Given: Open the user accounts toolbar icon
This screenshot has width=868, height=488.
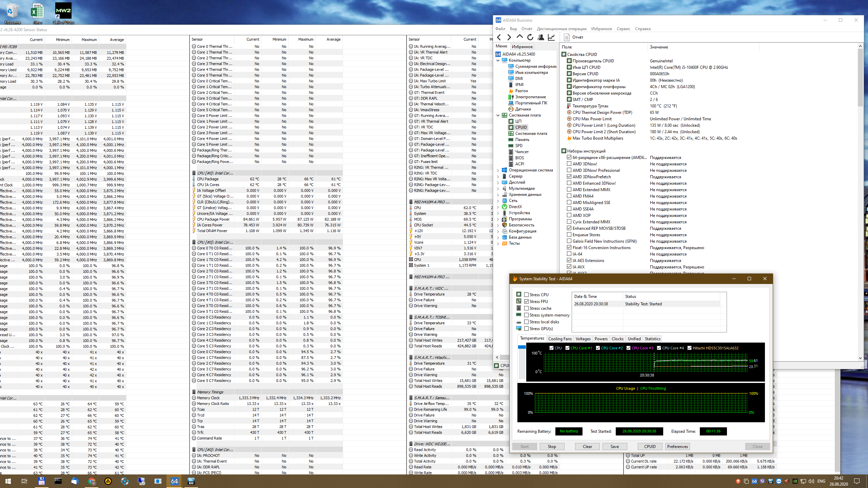Looking at the screenshot, I should [x=541, y=37].
